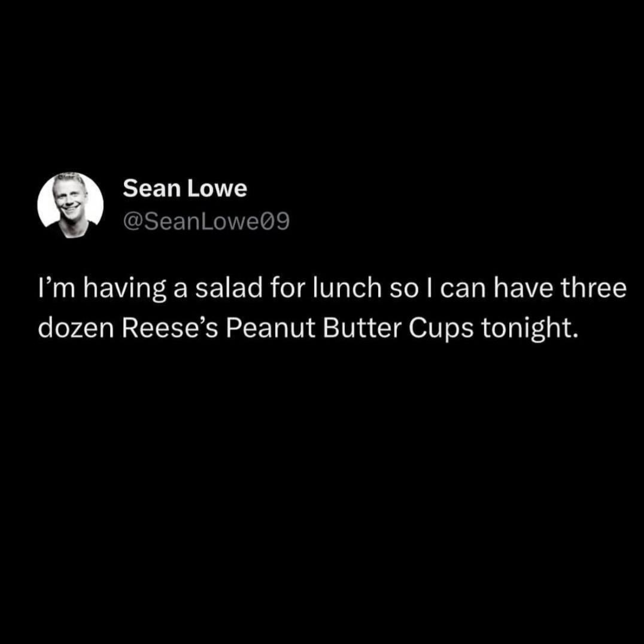Screen dimensions: 644x644
Task: Click the word "having" in the tweet
Action: coord(125,289)
